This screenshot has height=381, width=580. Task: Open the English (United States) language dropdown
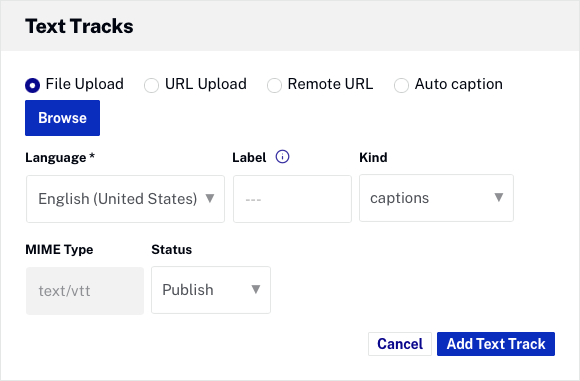point(125,199)
